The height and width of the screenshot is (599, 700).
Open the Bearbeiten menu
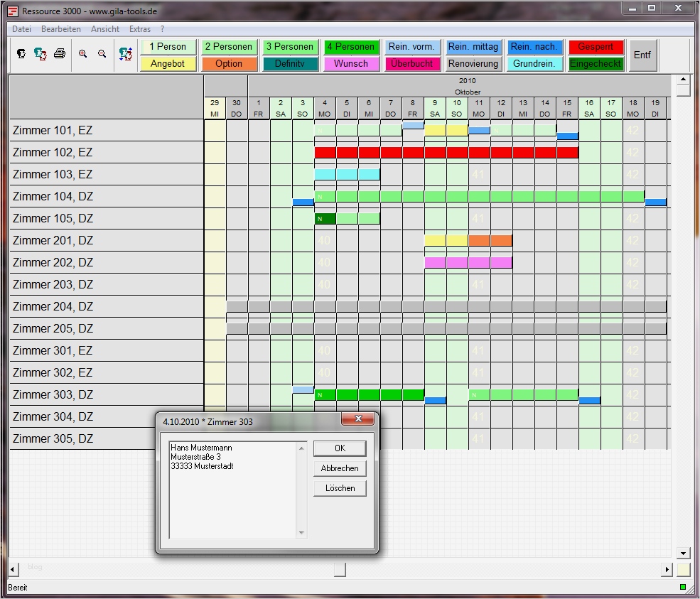coord(60,29)
